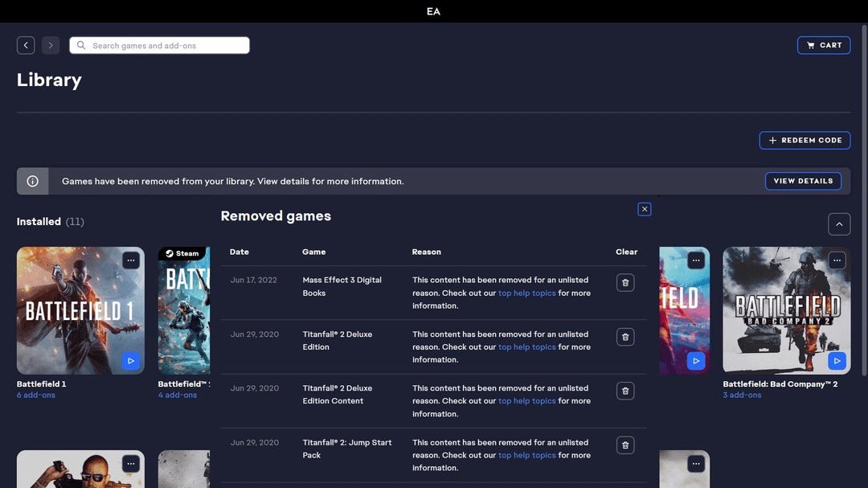Open the Cart
The height and width of the screenshot is (488, 868).
click(x=824, y=45)
